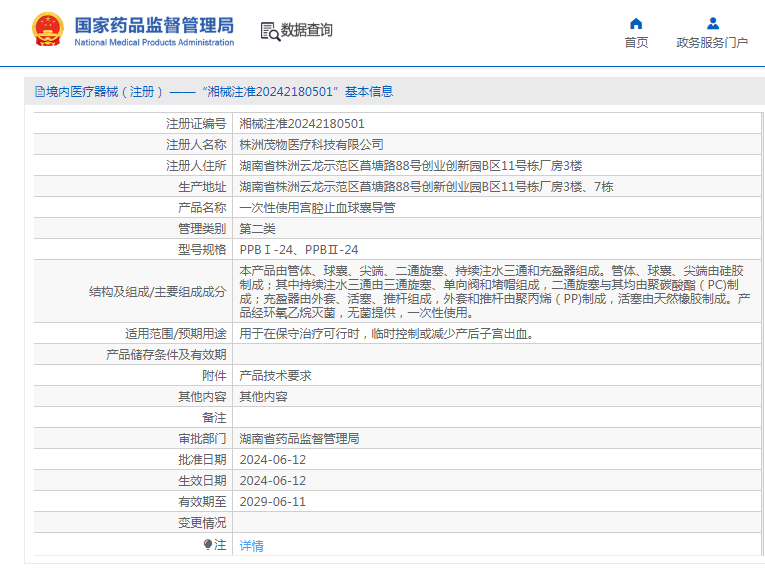This screenshot has width=765, height=569.
Task: Click the 变更情况 label
Action: [x=202, y=523]
